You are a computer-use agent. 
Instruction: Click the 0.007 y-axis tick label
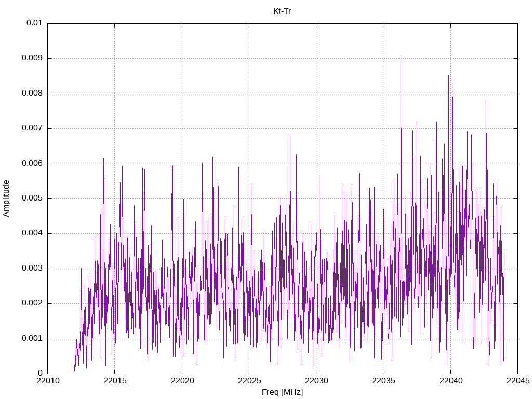32,128
